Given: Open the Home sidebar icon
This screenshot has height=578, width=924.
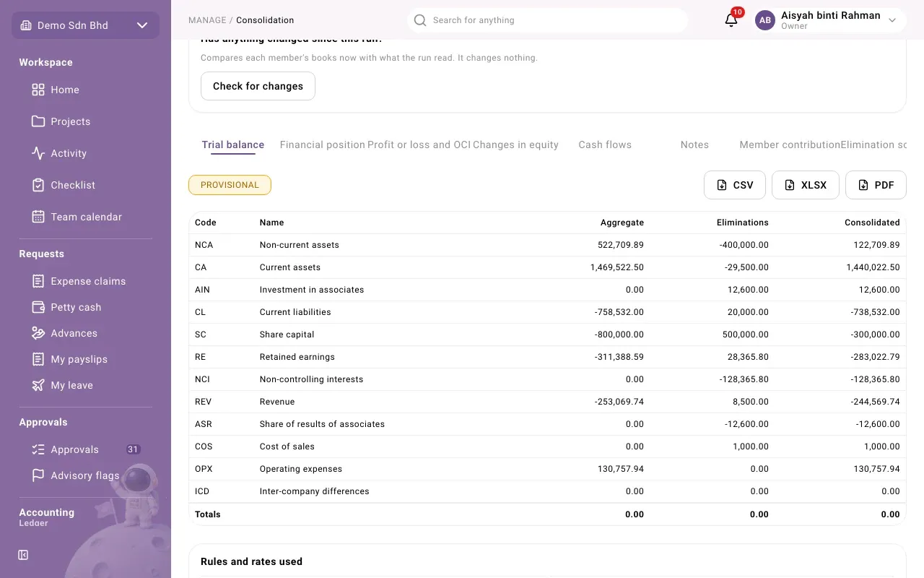Looking at the screenshot, I should [38, 90].
